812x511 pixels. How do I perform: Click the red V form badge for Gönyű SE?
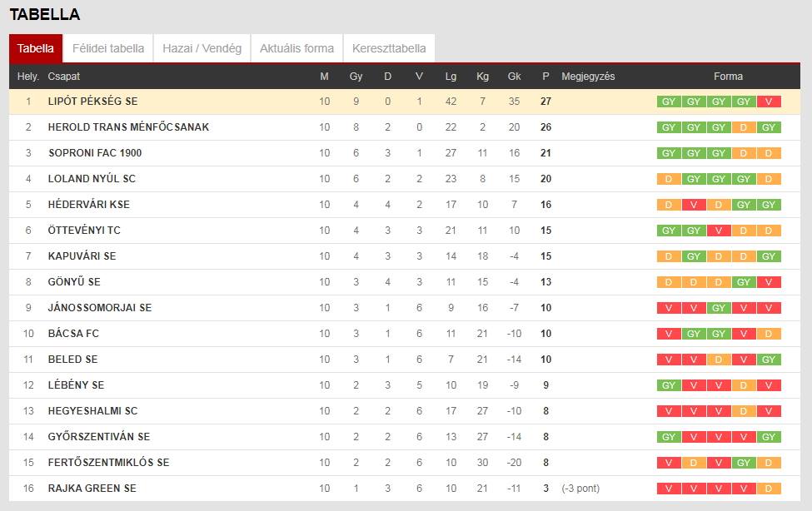point(769,282)
